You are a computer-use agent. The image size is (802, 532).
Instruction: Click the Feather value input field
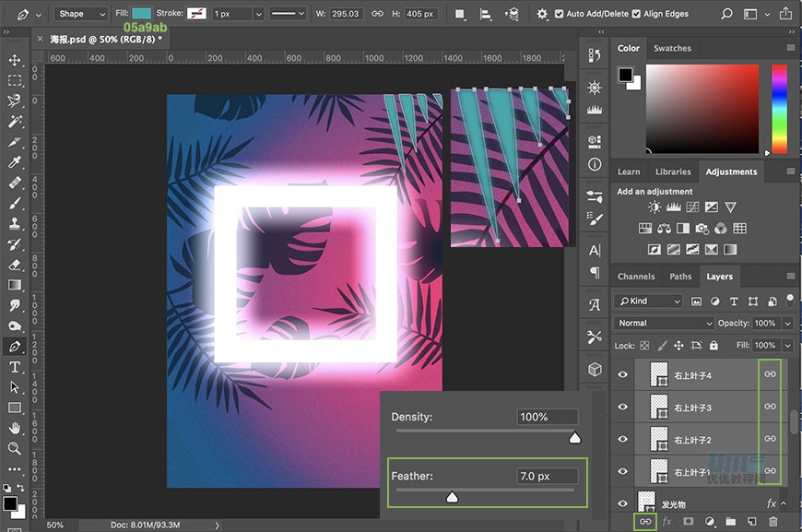548,477
